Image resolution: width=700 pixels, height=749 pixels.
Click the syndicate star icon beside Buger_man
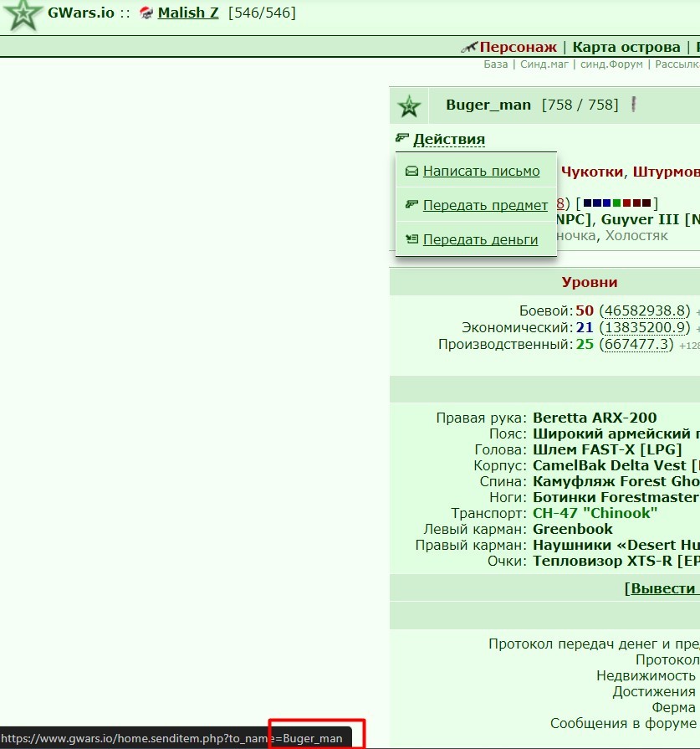[409, 106]
